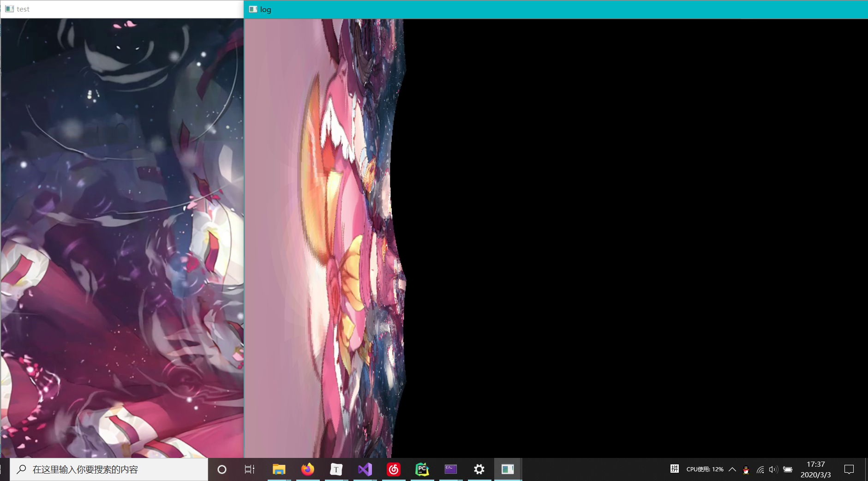Check the battery tray icon
Image resolution: width=868 pixels, height=481 pixels.
[788, 470]
